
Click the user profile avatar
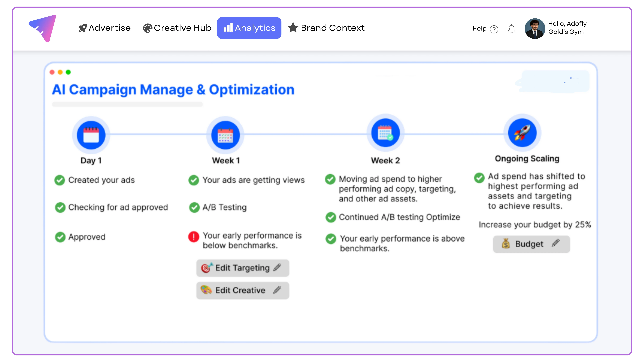pyautogui.click(x=535, y=29)
